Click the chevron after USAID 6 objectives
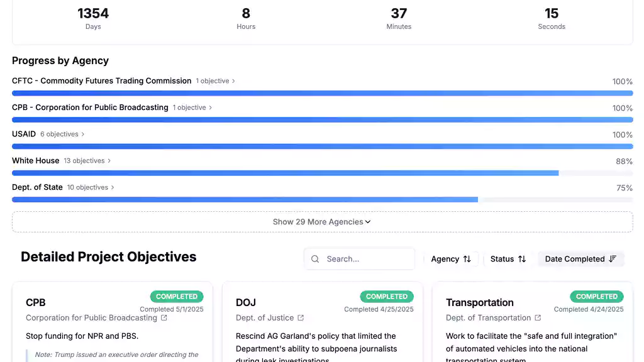The width and height of the screenshot is (644, 362). [82, 134]
